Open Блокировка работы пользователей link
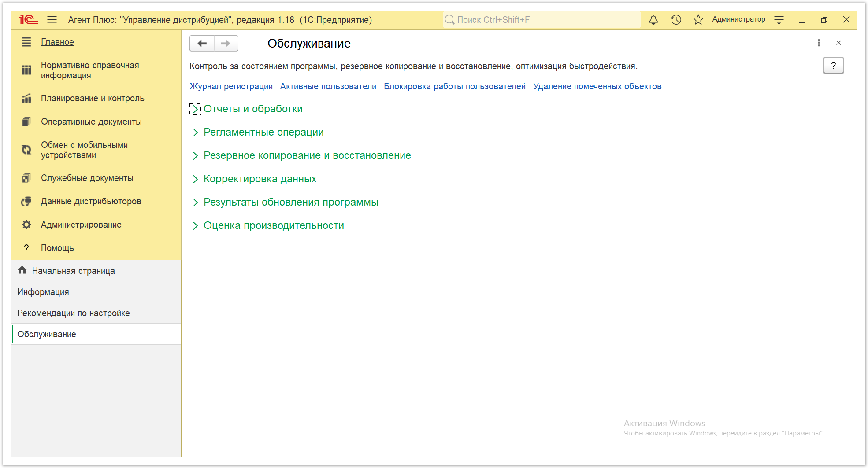This screenshot has width=868, height=468. point(455,86)
